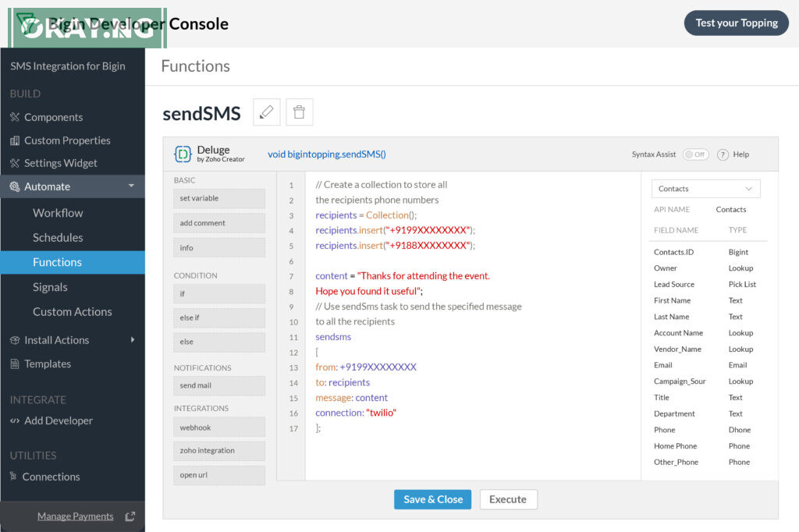
Task: Open Workflow in the sidebar
Action: [x=58, y=213]
